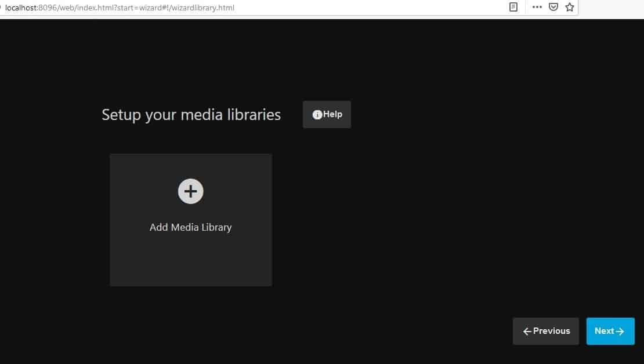The image size is (644, 364).
Task: Bookmark this page with the star icon
Action: pyautogui.click(x=570, y=8)
